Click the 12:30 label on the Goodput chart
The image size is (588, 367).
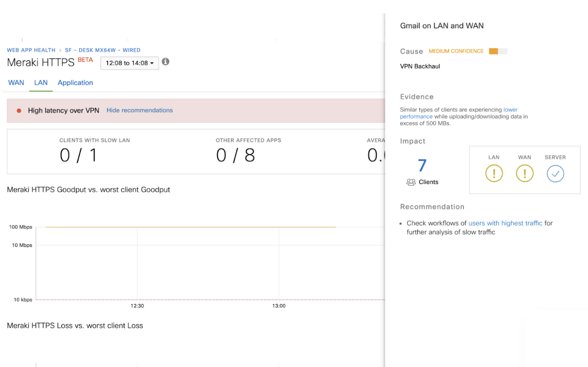pyautogui.click(x=137, y=306)
